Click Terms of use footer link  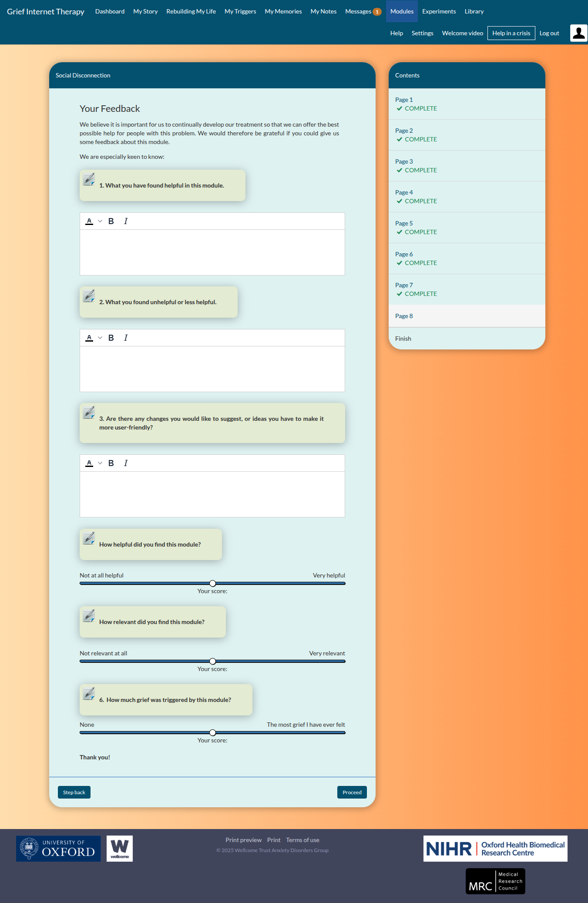click(302, 840)
